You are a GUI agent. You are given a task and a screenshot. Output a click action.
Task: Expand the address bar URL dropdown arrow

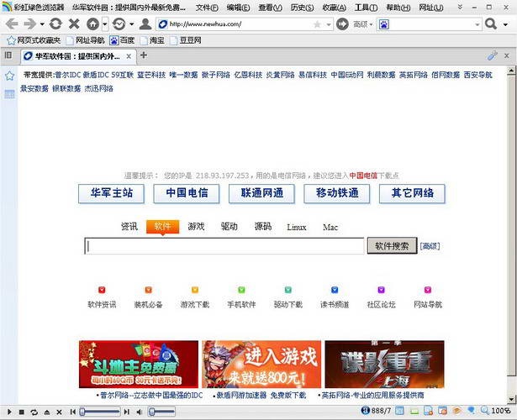[x=328, y=24]
